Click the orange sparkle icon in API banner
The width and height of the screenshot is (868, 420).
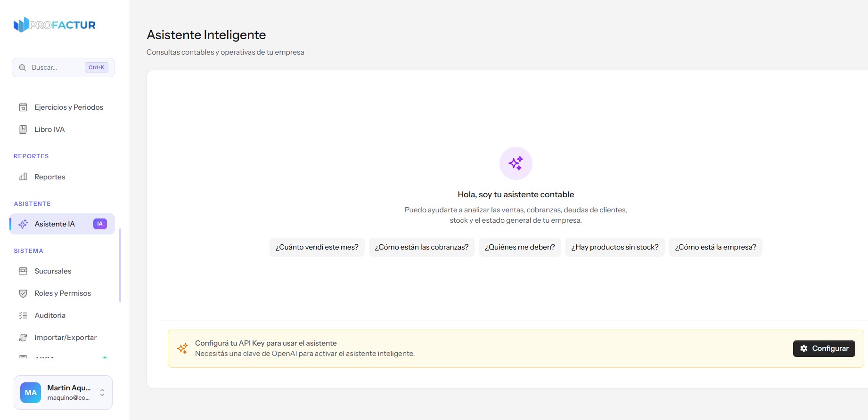(182, 348)
